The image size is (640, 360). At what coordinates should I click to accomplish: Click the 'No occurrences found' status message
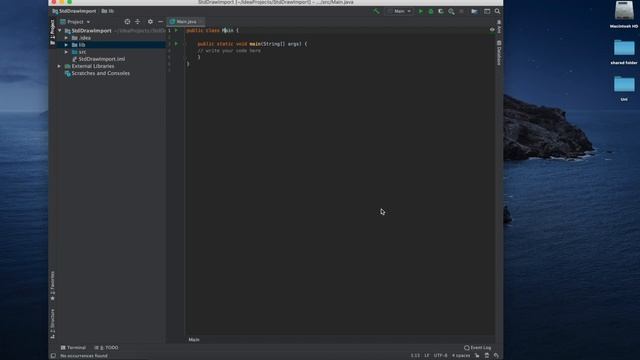[x=84, y=356]
